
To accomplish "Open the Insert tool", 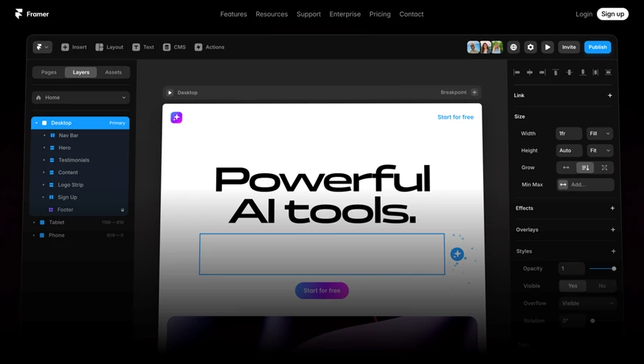I will (x=74, y=47).
